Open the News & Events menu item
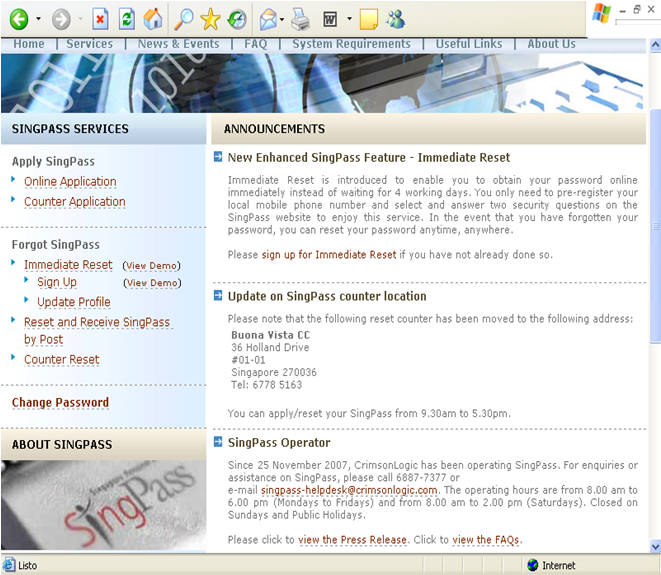Viewport: 661px width, 575px height. click(178, 44)
